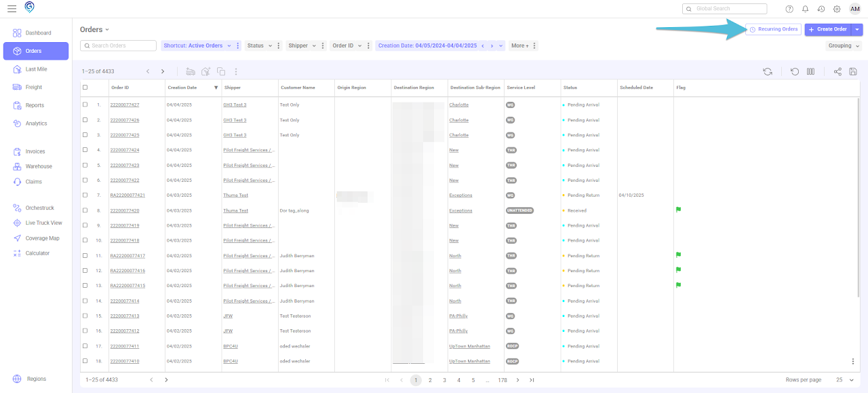Click the Recurring Orders button
The height and width of the screenshot is (393, 868).
click(x=773, y=29)
